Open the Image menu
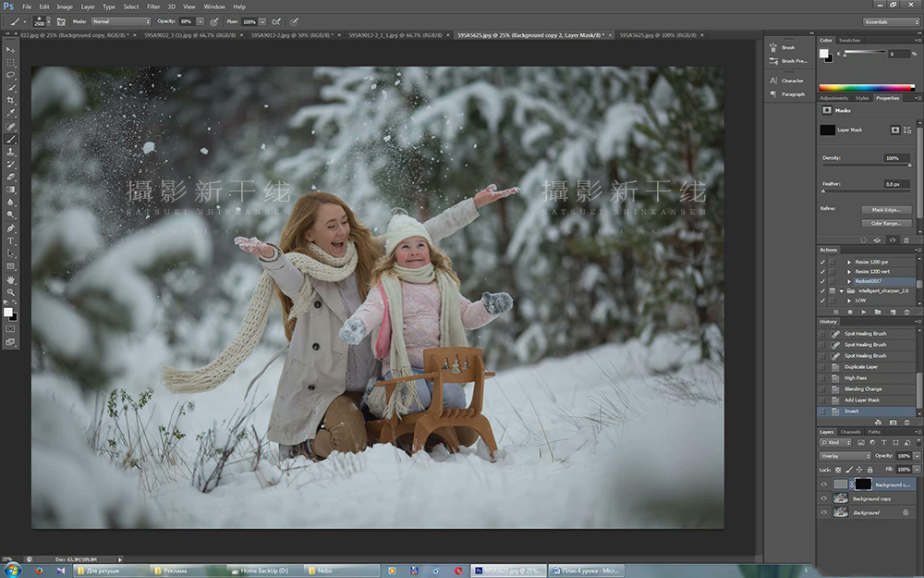 pos(65,6)
